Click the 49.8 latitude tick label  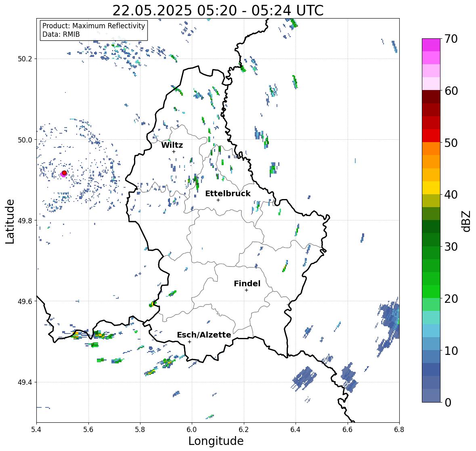(x=25, y=220)
